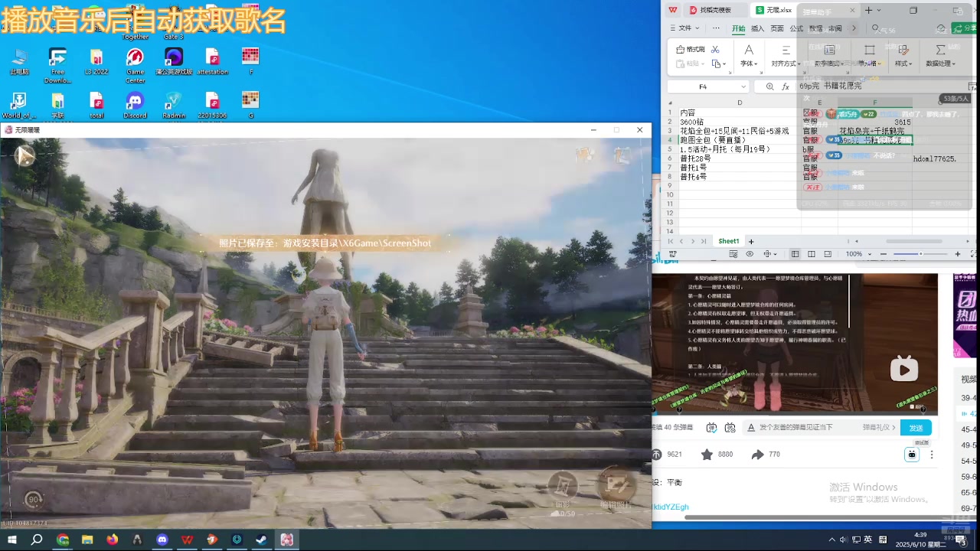Open the attestation file on desktop
Screen dimensions: 980x551
212,62
